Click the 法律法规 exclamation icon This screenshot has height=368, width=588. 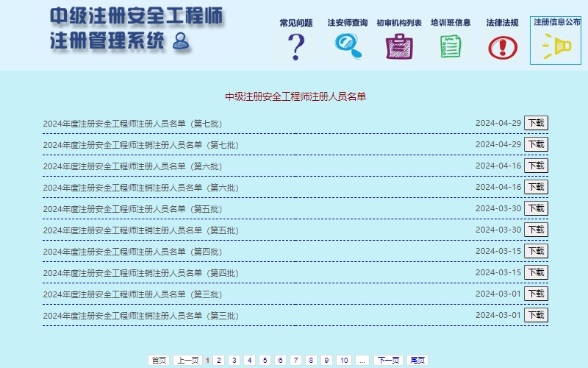coord(503,47)
